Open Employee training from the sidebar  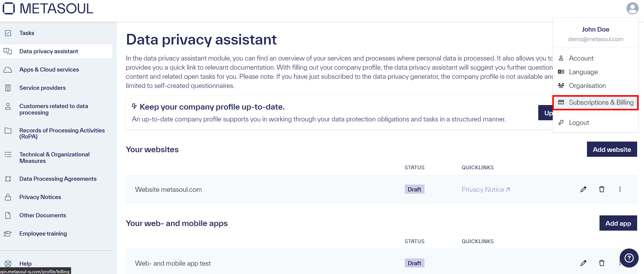[43, 233]
